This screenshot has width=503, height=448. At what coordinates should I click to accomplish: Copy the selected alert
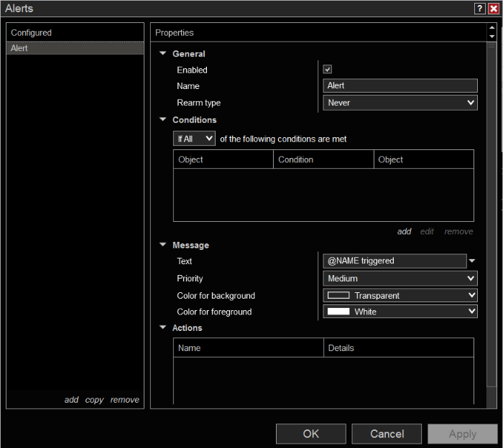pos(94,400)
